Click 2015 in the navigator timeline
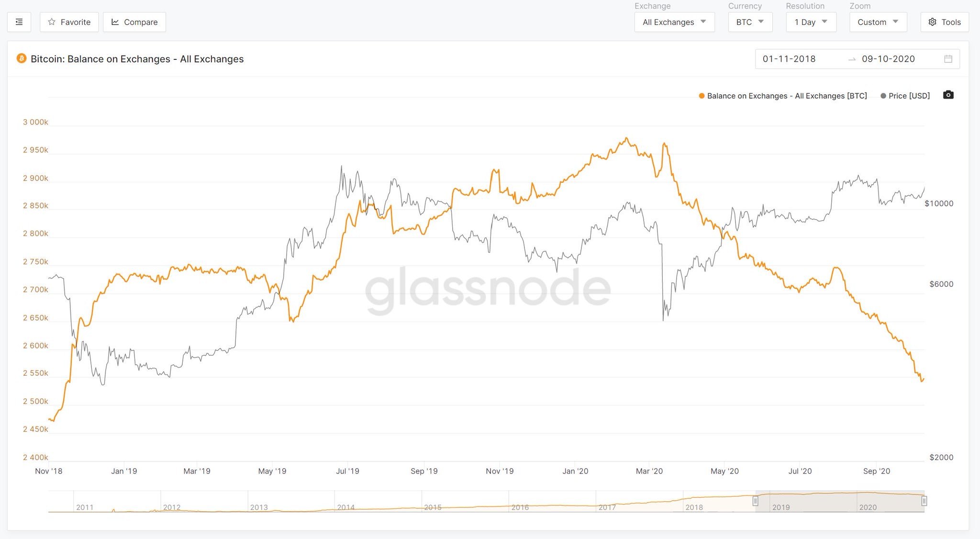The width and height of the screenshot is (980, 539). point(433,507)
